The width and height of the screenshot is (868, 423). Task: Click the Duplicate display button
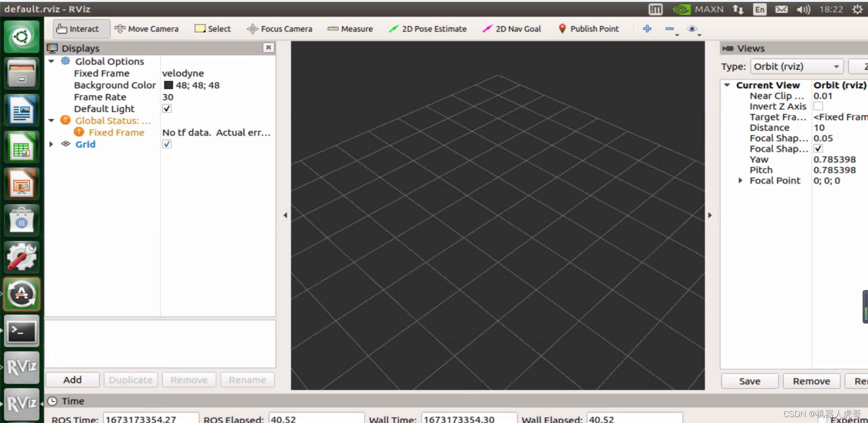point(131,380)
